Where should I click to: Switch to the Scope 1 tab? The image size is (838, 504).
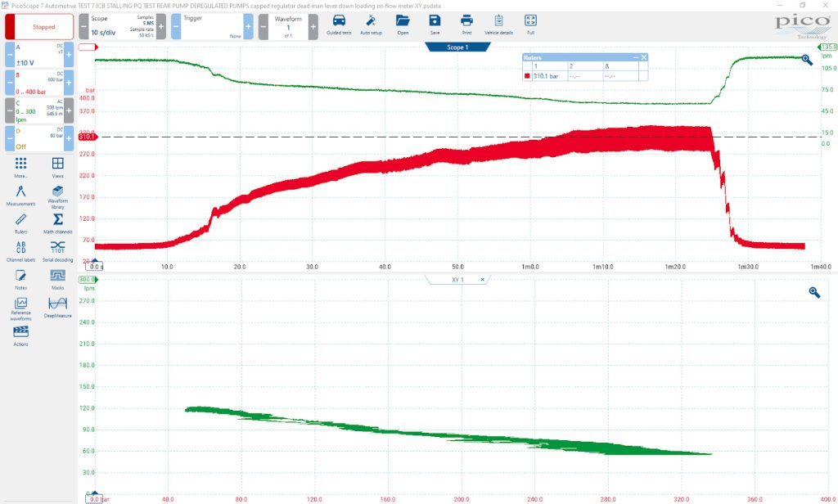click(457, 47)
